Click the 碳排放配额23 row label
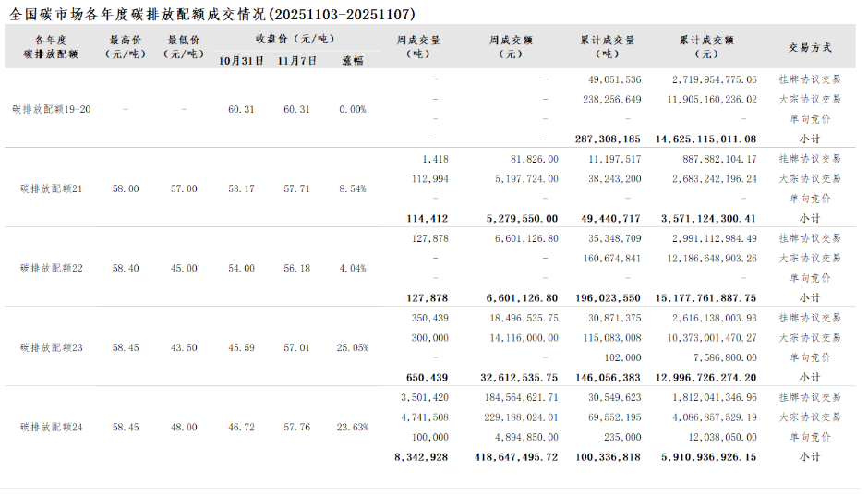The image size is (868, 496). (51, 347)
